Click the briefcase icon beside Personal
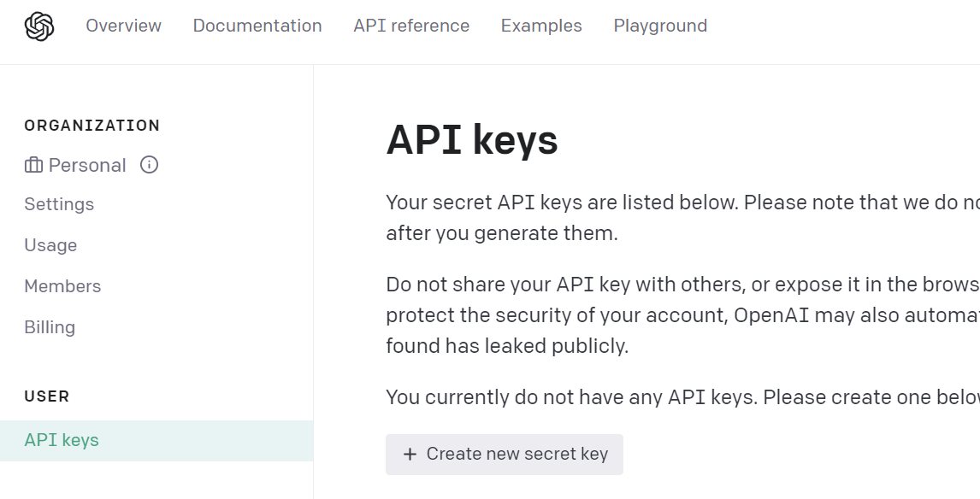The height and width of the screenshot is (499, 980). (x=33, y=166)
